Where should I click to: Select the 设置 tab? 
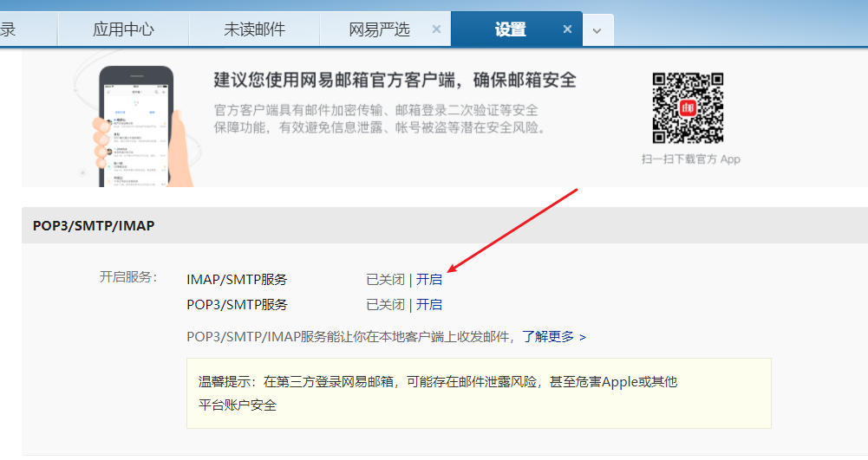[510, 29]
